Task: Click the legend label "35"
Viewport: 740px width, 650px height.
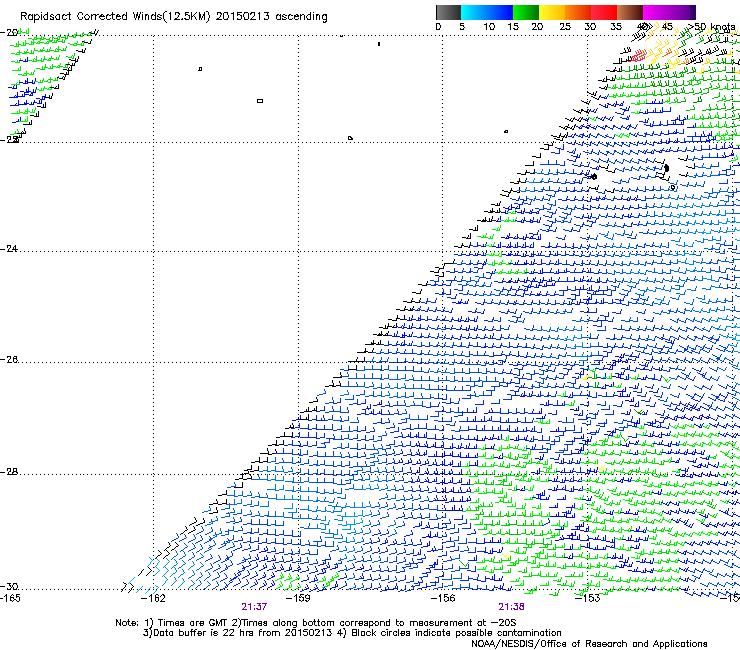Action: coord(616,27)
